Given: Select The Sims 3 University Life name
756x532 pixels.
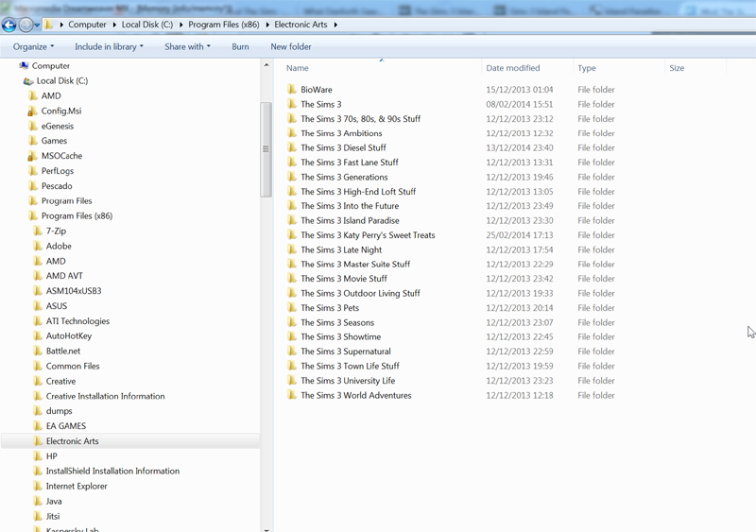Looking at the screenshot, I should pos(348,381).
